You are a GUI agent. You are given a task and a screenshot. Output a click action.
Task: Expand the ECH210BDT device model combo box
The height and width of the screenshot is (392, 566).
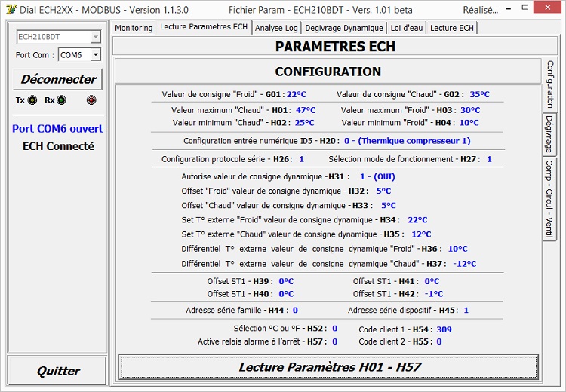(95, 37)
